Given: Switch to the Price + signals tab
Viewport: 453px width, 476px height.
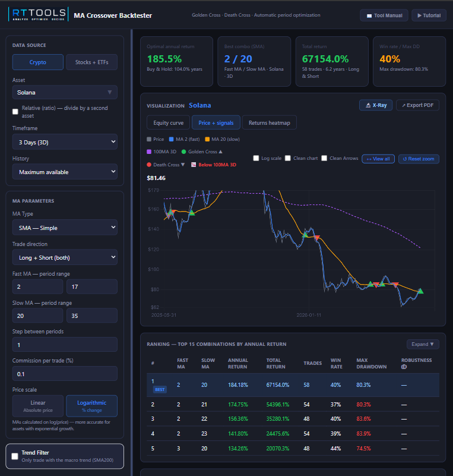Looking at the screenshot, I should click(x=216, y=122).
